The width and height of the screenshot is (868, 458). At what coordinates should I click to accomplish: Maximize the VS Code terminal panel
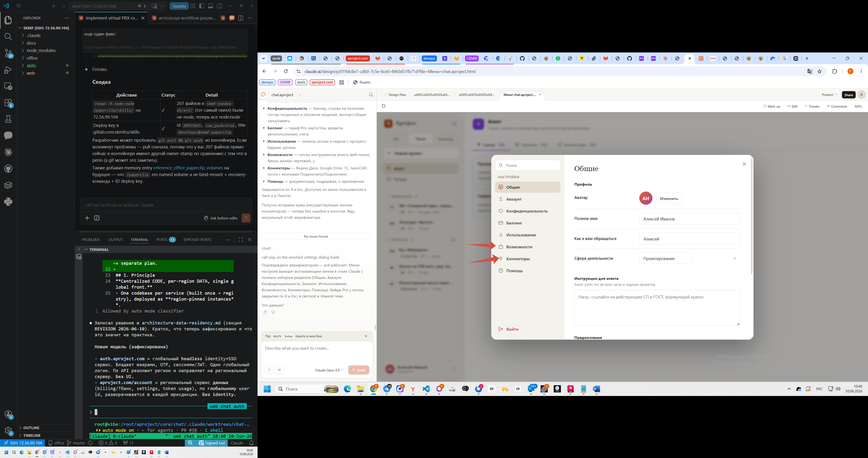[241, 240]
